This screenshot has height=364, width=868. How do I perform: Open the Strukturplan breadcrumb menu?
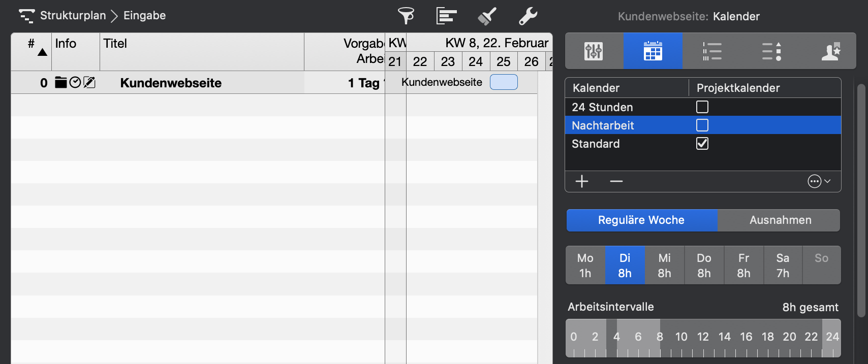pos(69,16)
